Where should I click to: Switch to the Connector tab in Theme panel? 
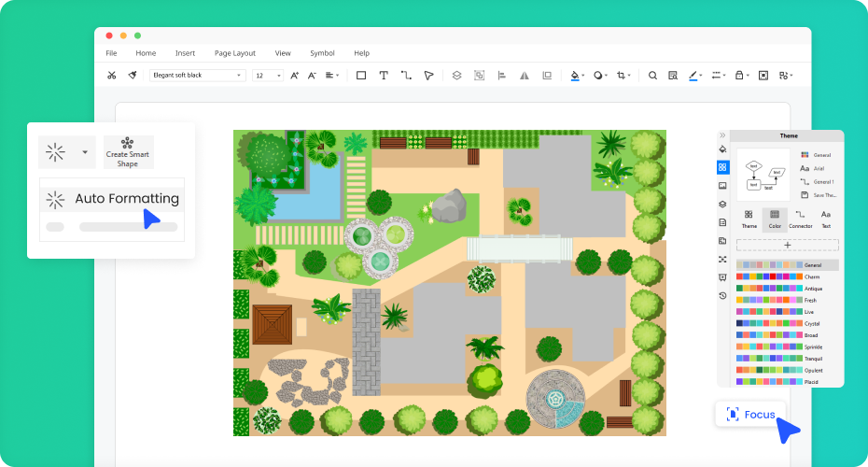tap(800, 219)
